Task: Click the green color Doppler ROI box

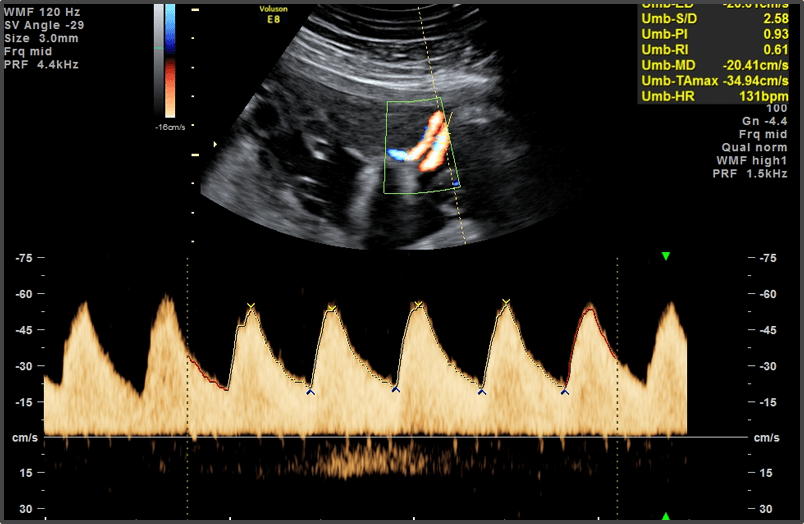Action: tap(421, 147)
